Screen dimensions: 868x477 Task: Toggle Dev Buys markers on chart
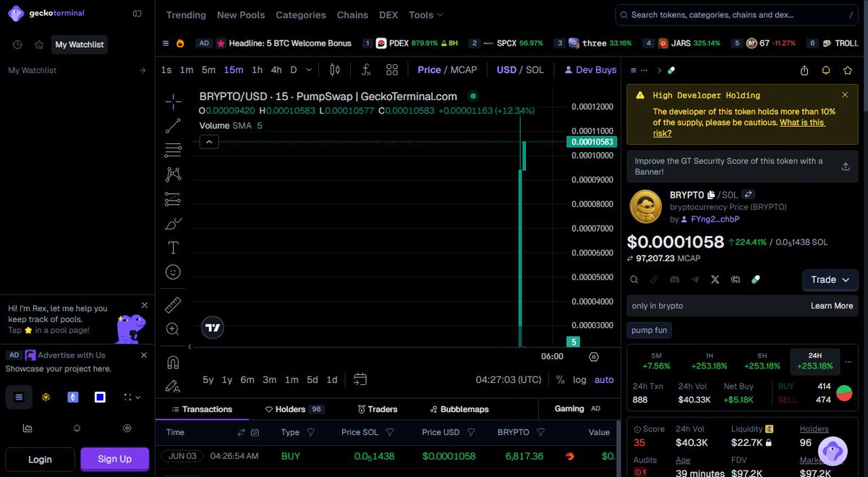(x=590, y=70)
